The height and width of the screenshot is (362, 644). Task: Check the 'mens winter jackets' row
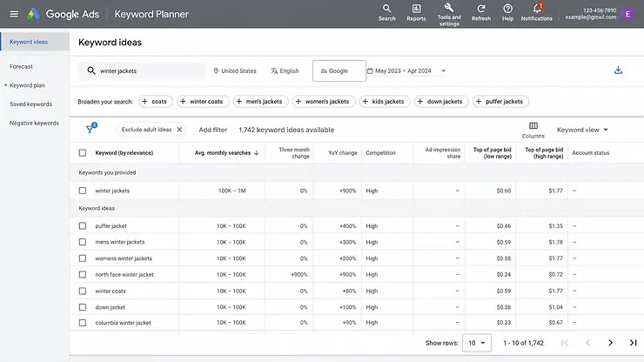[83, 242]
